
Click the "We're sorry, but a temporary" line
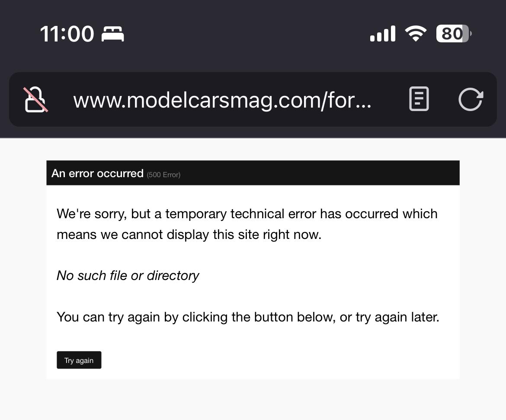coord(247,214)
